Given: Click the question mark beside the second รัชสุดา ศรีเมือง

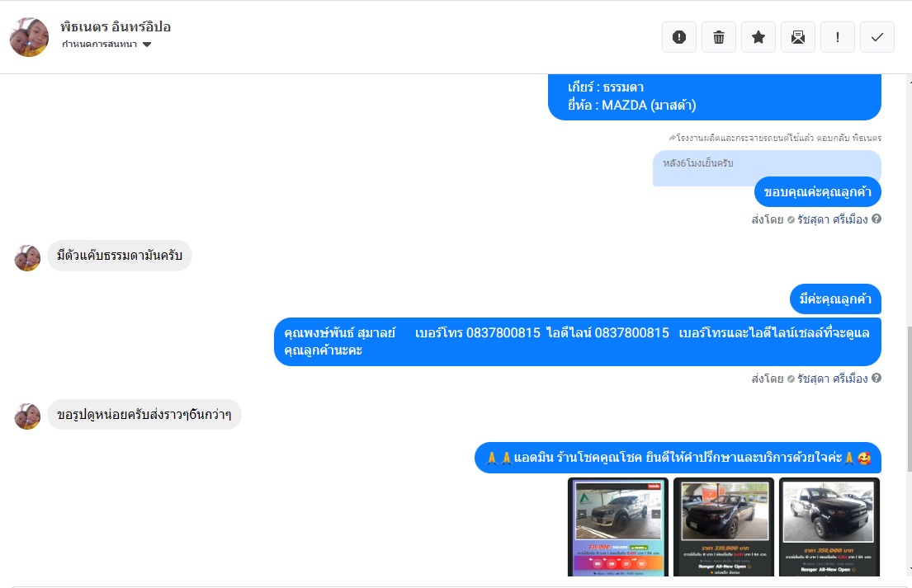Looking at the screenshot, I should coord(876,379).
